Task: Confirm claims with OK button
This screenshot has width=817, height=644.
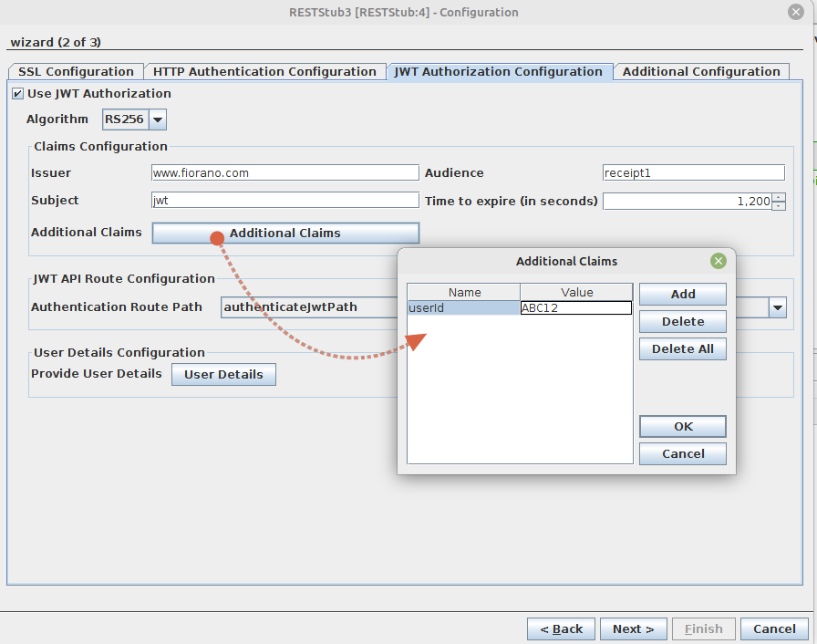Action: click(x=682, y=427)
